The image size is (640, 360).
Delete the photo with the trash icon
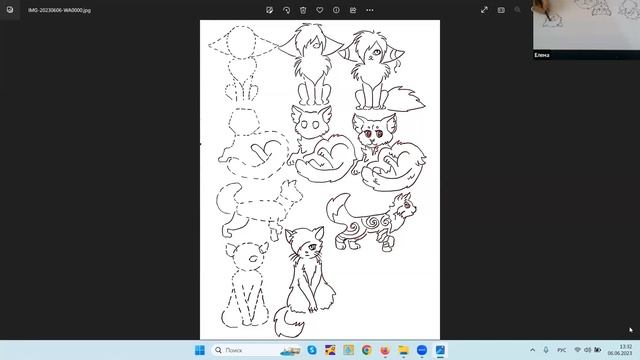[303, 10]
